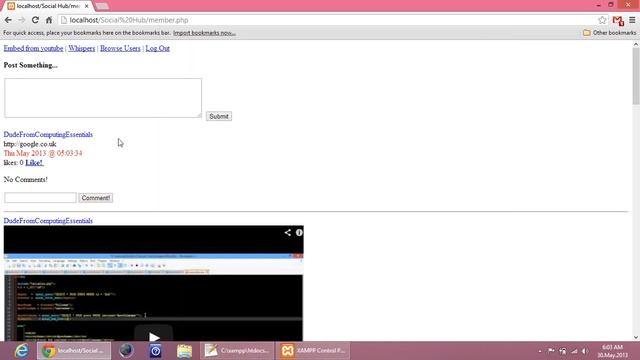This screenshot has width=640, height=360.
Task: Open the Gmail extension icon
Action: [618, 20]
